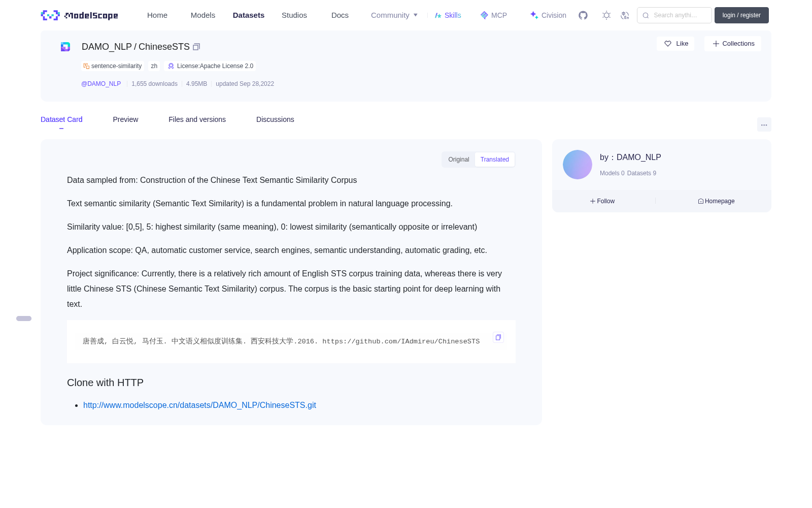Click the ModelScope logo
This screenshot has width=812, height=508.
pos(79,15)
